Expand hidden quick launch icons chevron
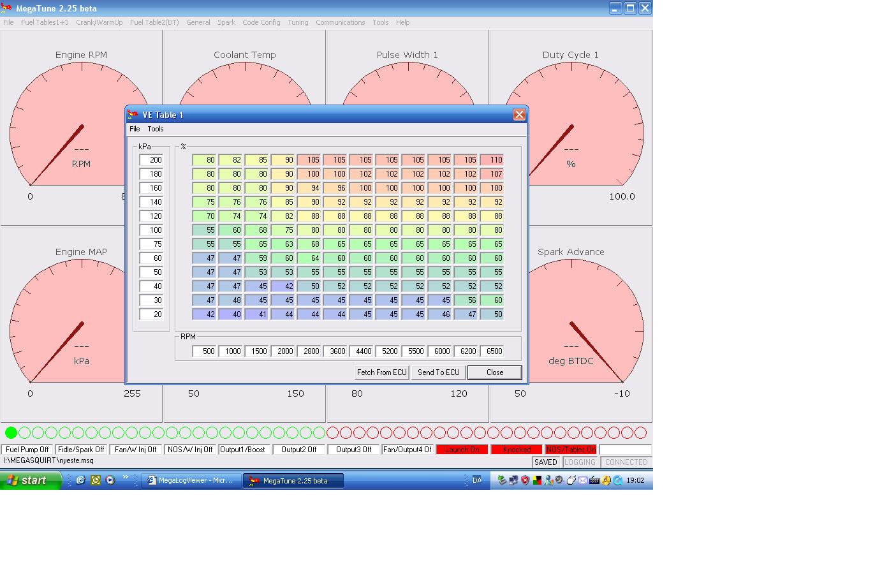The image size is (882, 588). click(x=125, y=476)
